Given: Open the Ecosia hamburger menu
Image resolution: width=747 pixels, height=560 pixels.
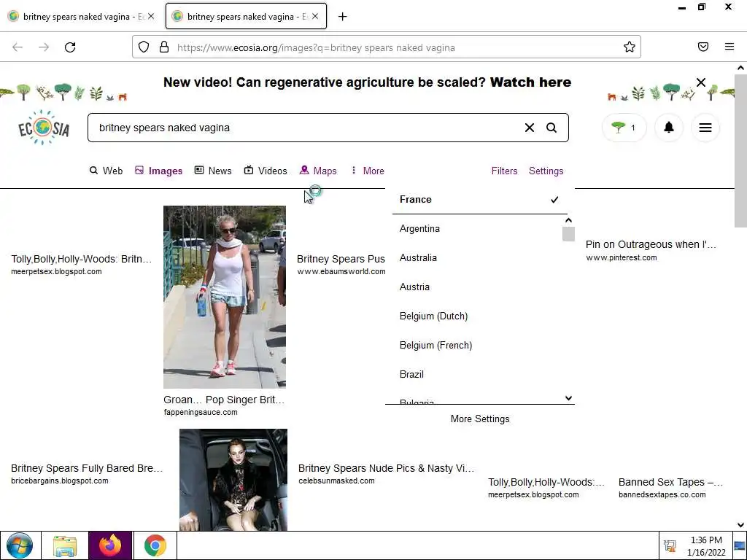Looking at the screenshot, I should pos(705,128).
